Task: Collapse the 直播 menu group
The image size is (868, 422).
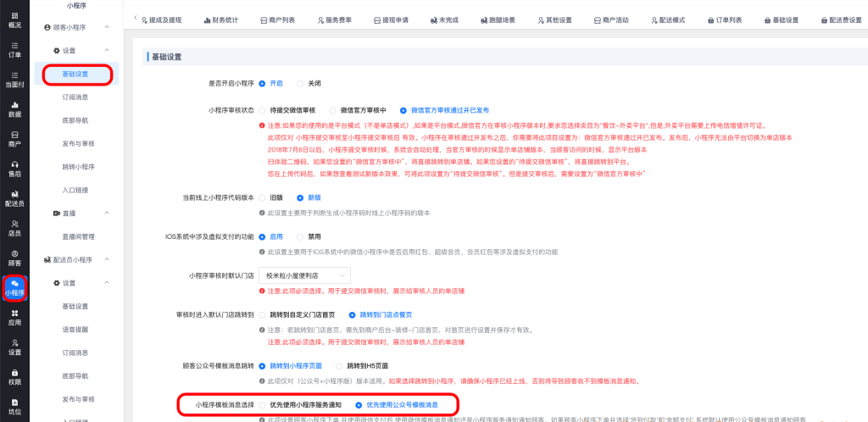Action: 107,214
